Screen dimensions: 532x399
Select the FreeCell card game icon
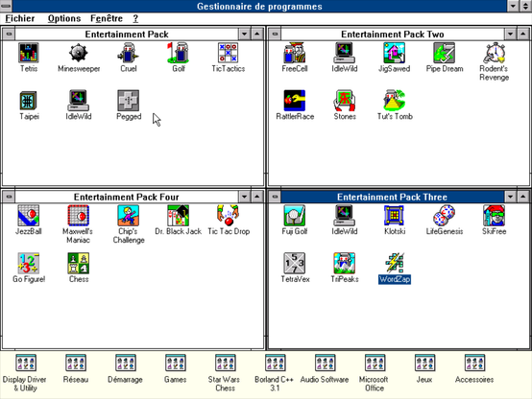(x=295, y=53)
